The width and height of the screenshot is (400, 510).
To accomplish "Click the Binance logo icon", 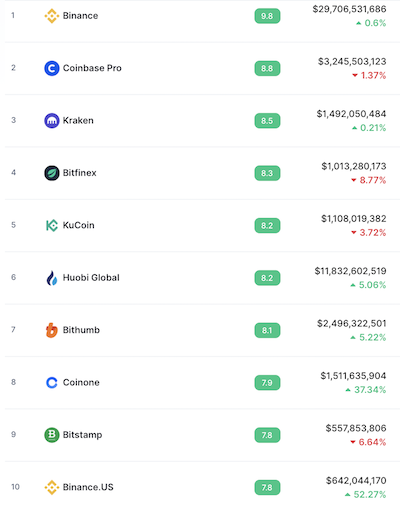I will click(x=52, y=16).
